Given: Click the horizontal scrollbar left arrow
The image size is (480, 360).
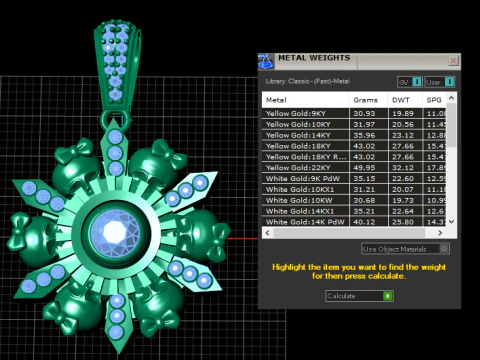Looking at the screenshot, I should pyautogui.click(x=268, y=233).
